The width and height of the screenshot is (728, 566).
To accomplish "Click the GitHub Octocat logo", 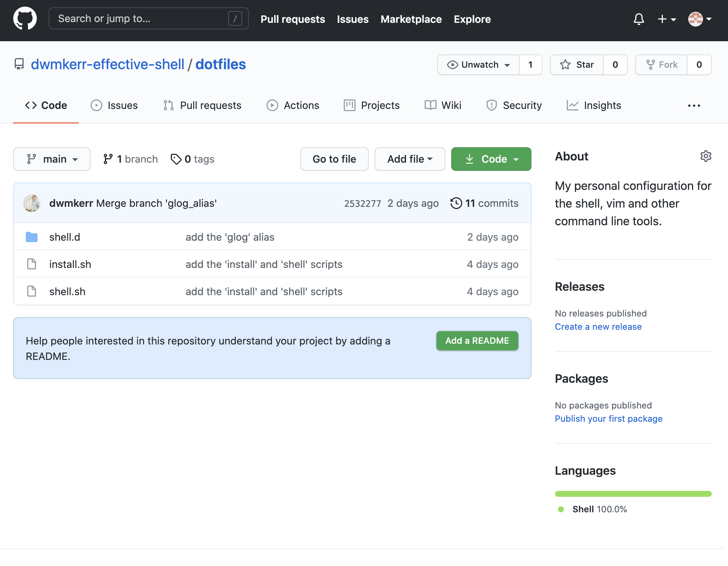I will [25, 18].
